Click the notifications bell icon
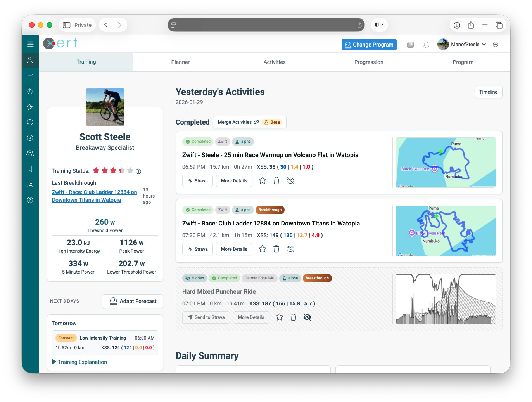The height and width of the screenshot is (402, 532). (426, 45)
